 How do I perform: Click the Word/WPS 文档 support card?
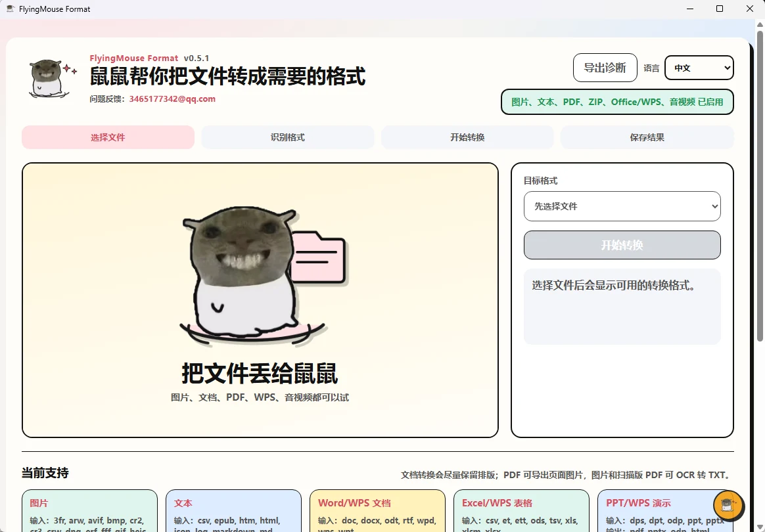(378, 510)
